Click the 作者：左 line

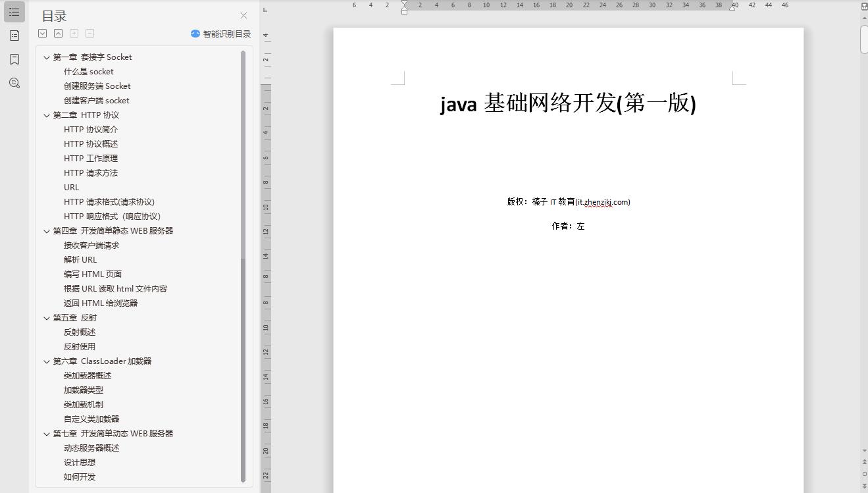click(x=568, y=226)
